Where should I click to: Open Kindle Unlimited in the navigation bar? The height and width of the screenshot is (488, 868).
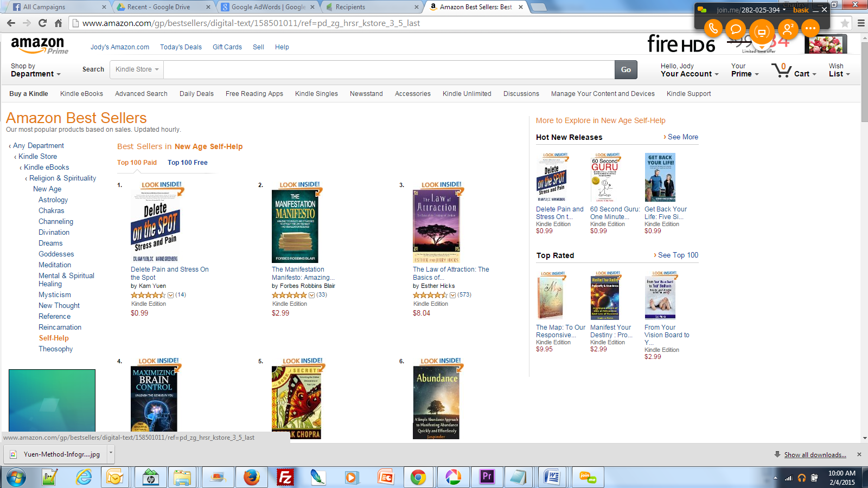467,94
